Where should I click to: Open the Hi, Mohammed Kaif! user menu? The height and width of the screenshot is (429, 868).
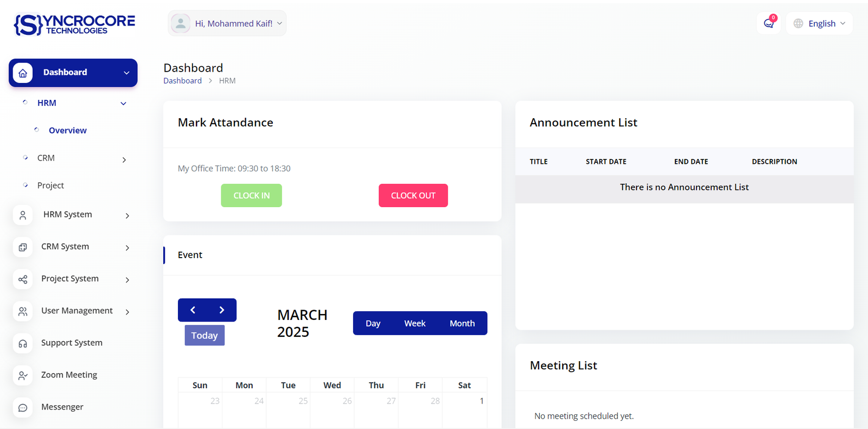[227, 23]
